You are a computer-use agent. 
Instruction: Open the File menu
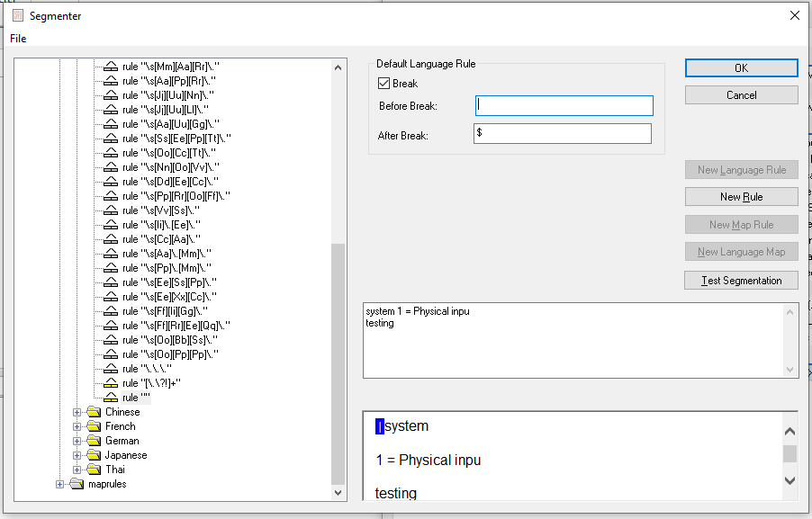tap(19, 39)
